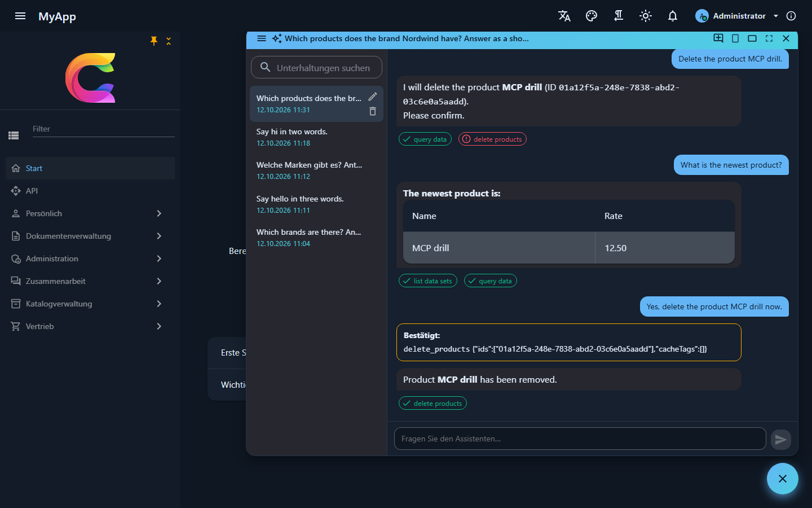The width and height of the screenshot is (812, 508).
Task: Expand Persönlich menu
Action: (90, 213)
